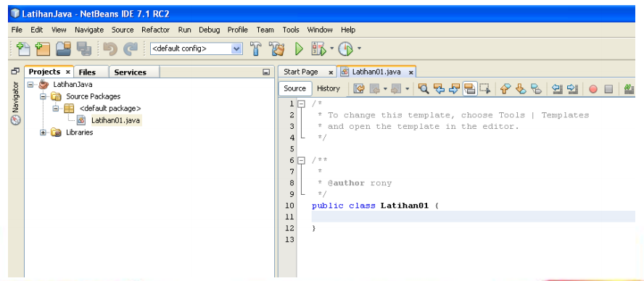Open the Refactor menu
The image size is (644, 281).
tap(156, 30)
